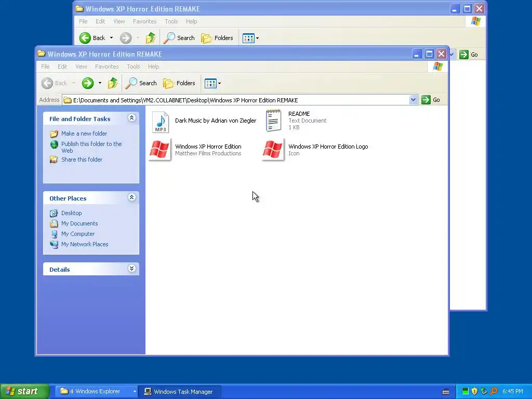Screen dimensions: 532x399
Task: Open the Favorites menu in the front window
Action: pyautogui.click(x=107, y=66)
